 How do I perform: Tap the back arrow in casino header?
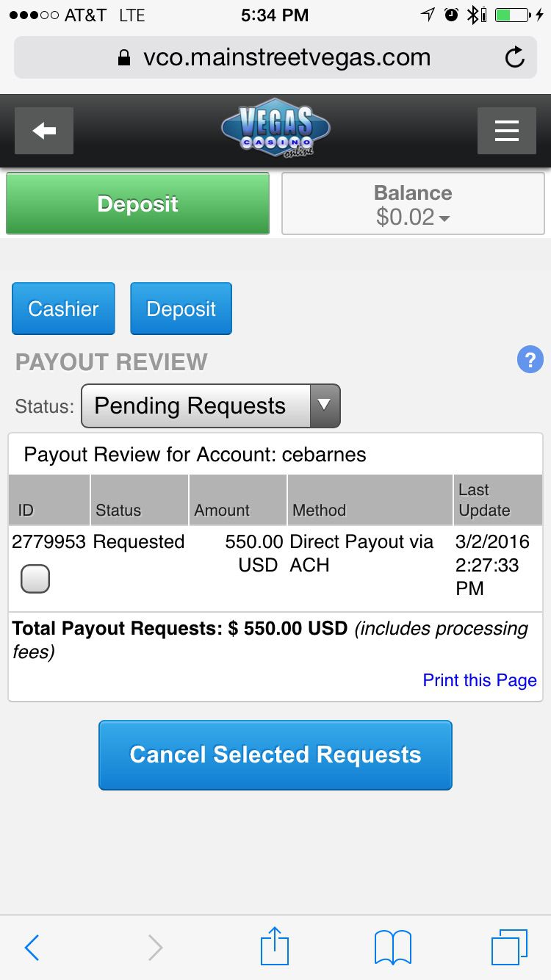click(x=44, y=131)
